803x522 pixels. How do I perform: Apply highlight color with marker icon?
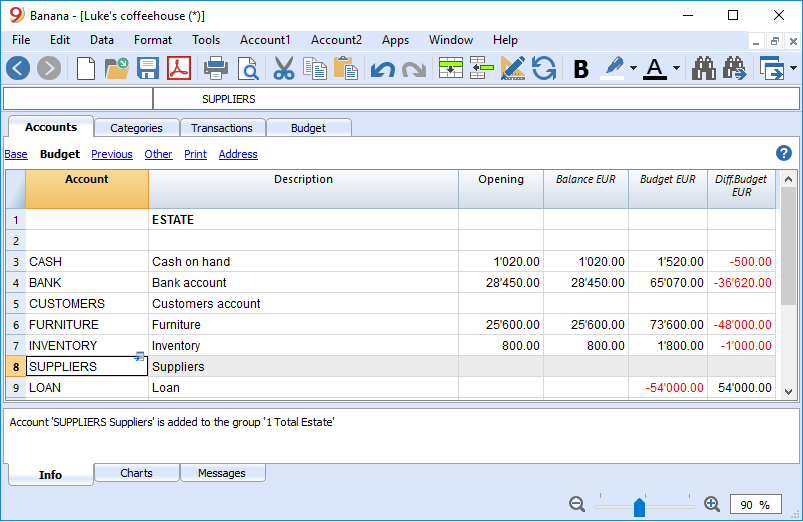pyautogui.click(x=615, y=68)
